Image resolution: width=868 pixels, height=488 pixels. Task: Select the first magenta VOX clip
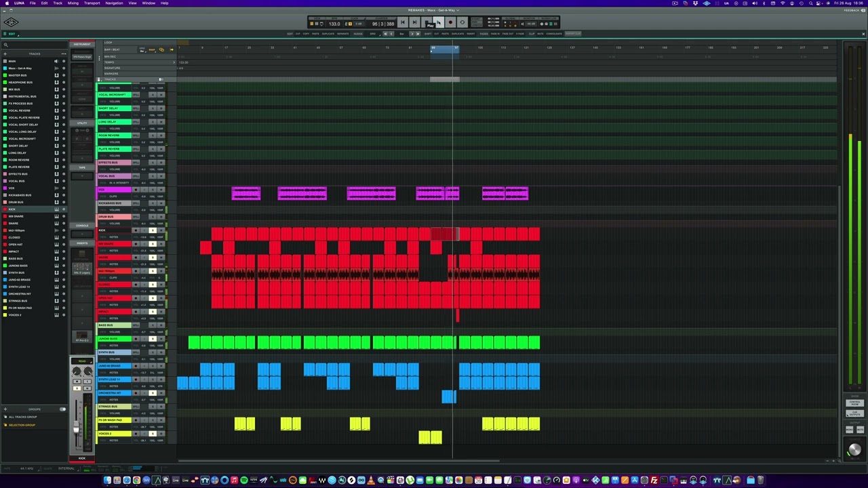[246, 194]
